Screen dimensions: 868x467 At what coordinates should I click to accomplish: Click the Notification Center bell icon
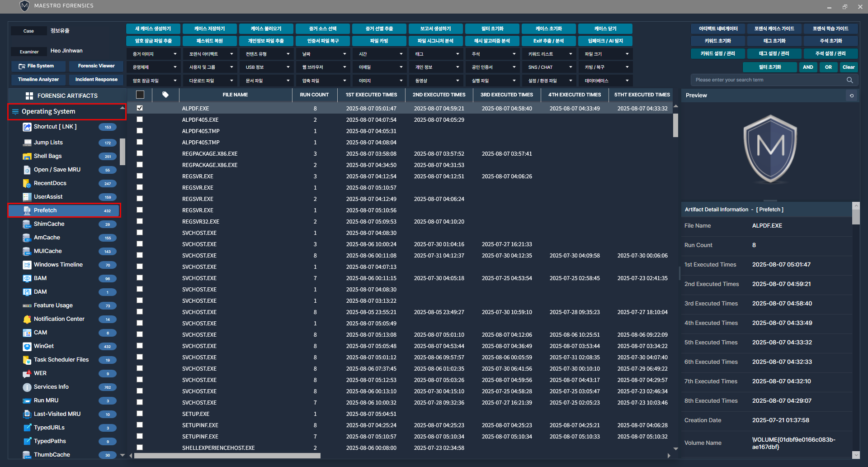point(27,319)
